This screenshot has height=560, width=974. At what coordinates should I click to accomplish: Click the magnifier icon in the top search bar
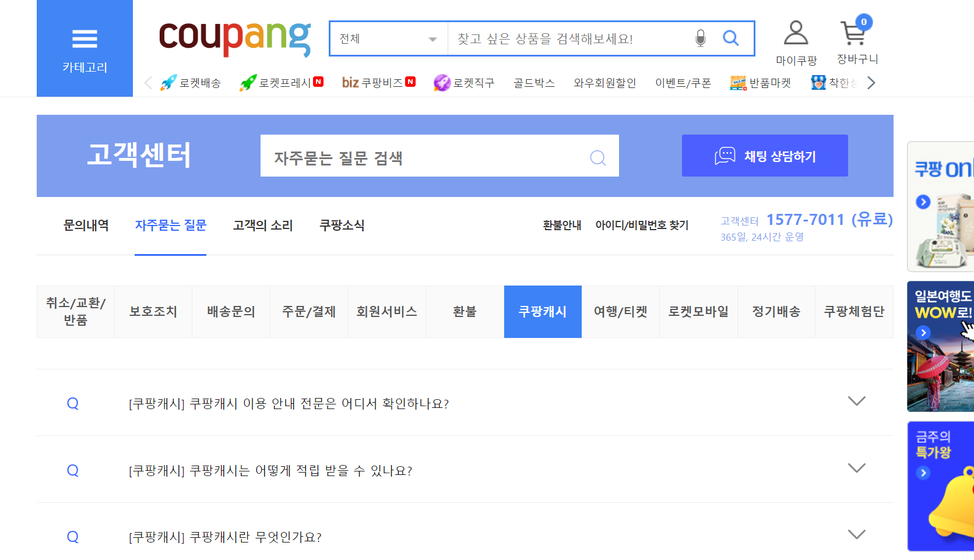click(x=730, y=38)
